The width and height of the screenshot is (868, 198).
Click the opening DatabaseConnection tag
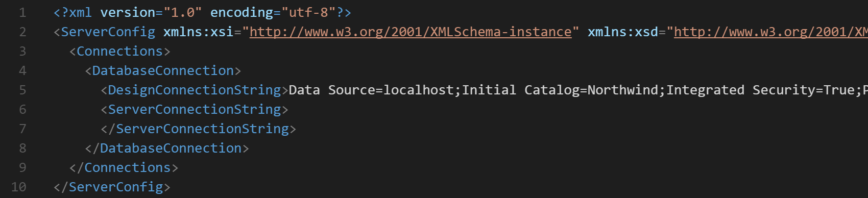(x=163, y=70)
